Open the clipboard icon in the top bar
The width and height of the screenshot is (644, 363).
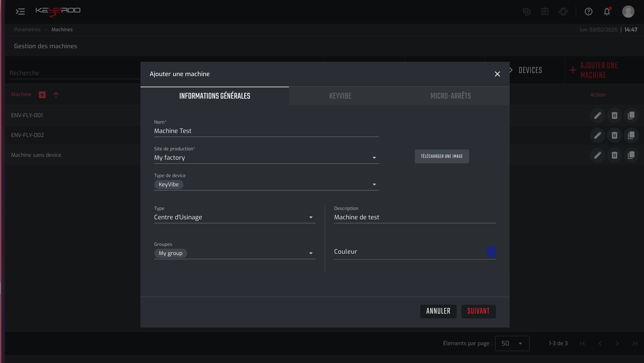(545, 12)
